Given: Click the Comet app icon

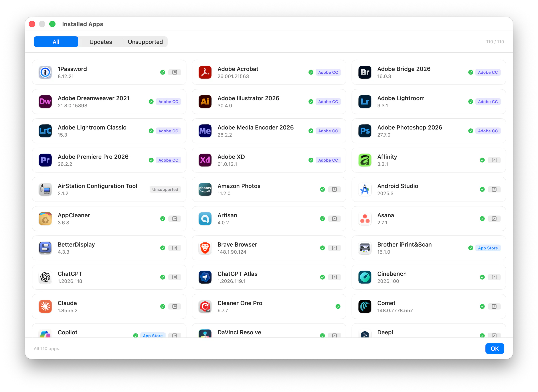Looking at the screenshot, I should click(x=365, y=306).
